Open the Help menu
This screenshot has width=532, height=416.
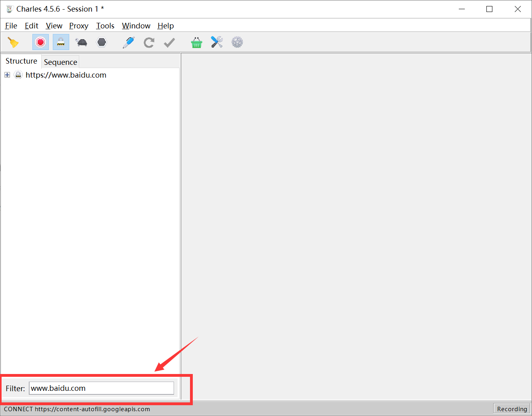click(x=166, y=26)
